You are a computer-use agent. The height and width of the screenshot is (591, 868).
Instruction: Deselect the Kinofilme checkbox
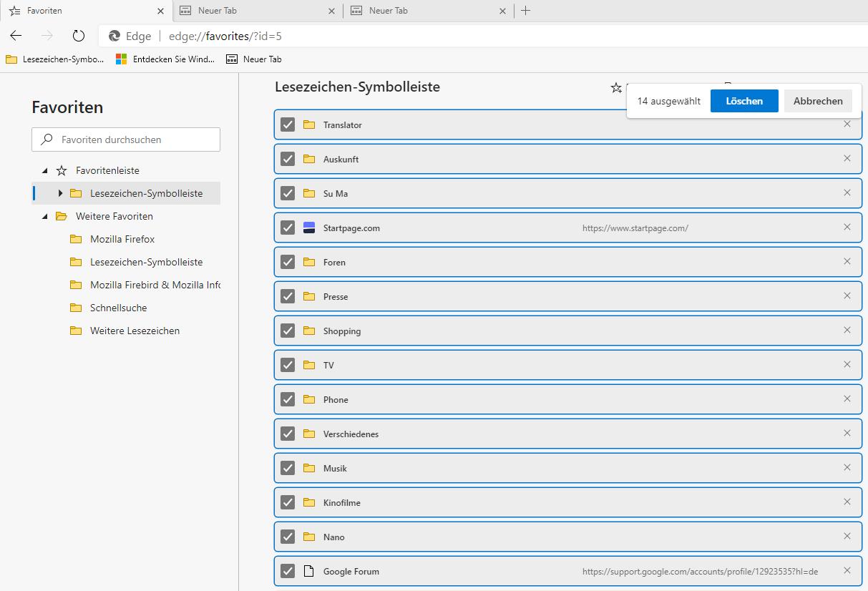point(288,502)
